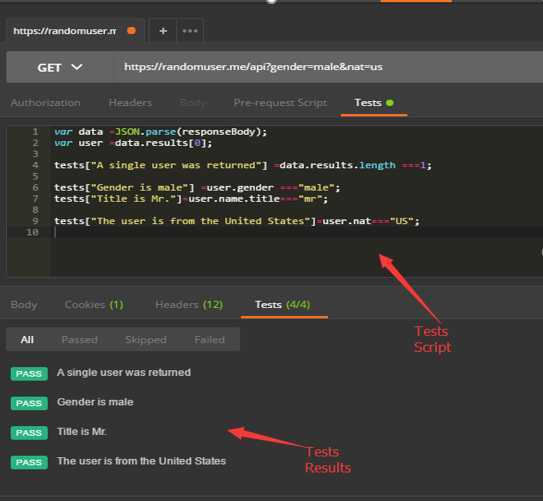Click line number 3 in editor gutter
The width and height of the screenshot is (543, 501).
[35, 154]
